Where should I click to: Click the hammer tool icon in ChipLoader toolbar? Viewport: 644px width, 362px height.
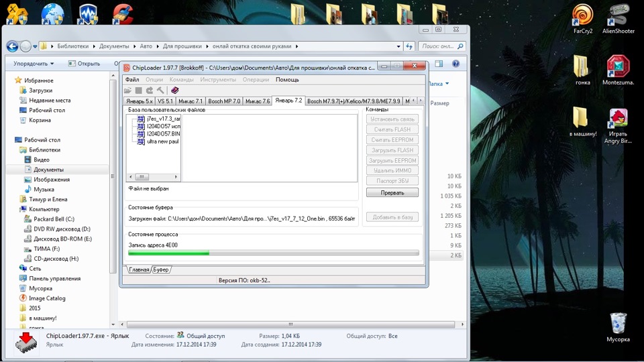[x=160, y=90]
